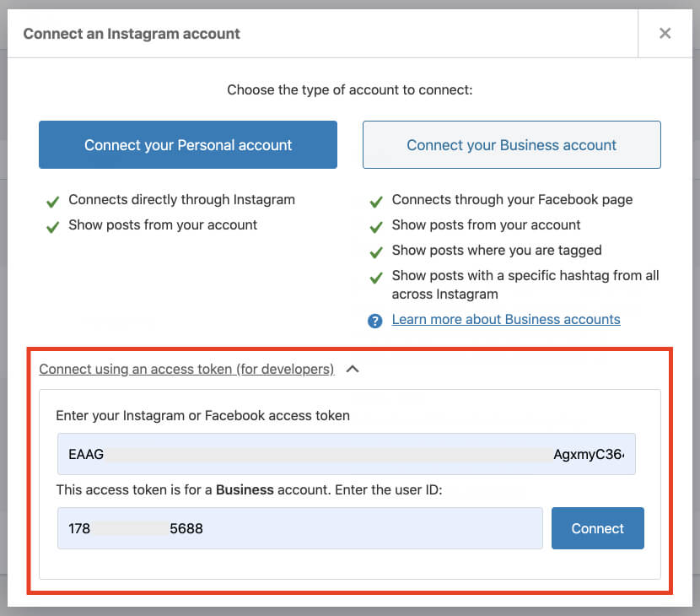
Task: Click checkmark beside Show posts where you are tagged
Action: pos(376,252)
